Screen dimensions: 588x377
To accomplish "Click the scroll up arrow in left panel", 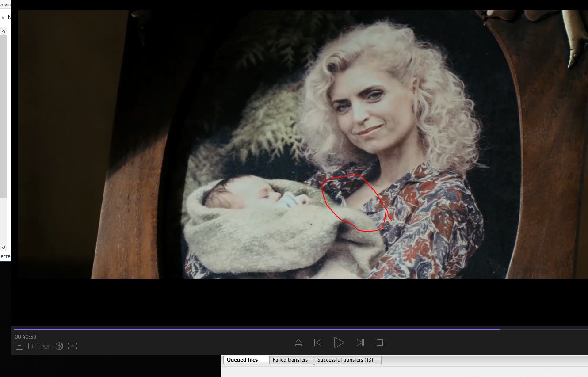I will coord(3,32).
